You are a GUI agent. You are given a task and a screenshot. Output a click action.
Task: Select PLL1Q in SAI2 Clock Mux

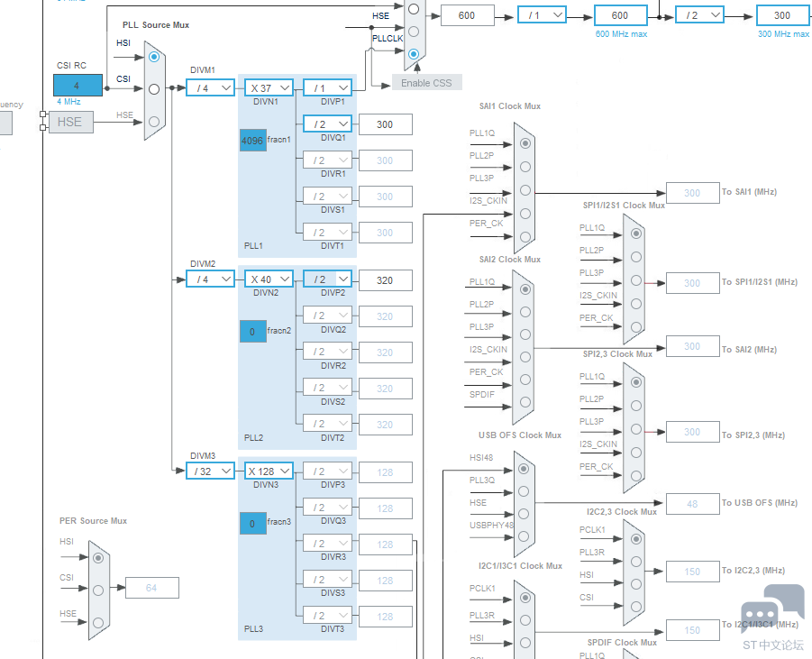click(525, 289)
